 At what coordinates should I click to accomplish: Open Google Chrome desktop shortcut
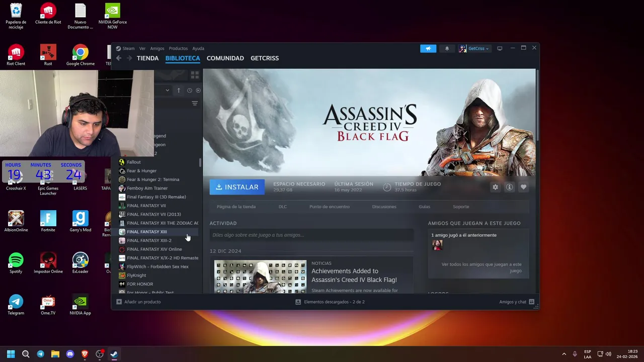pos(80,55)
